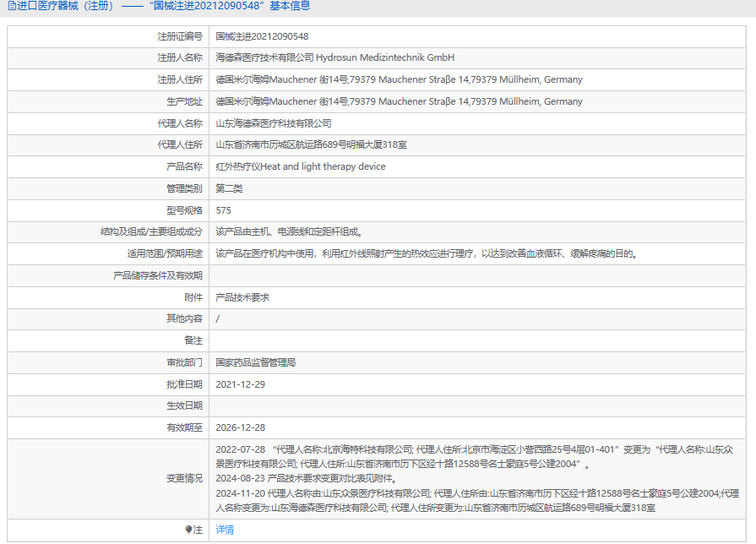Click the bulb icon next to 注
This screenshot has height=544, width=756.
[188, 530]
